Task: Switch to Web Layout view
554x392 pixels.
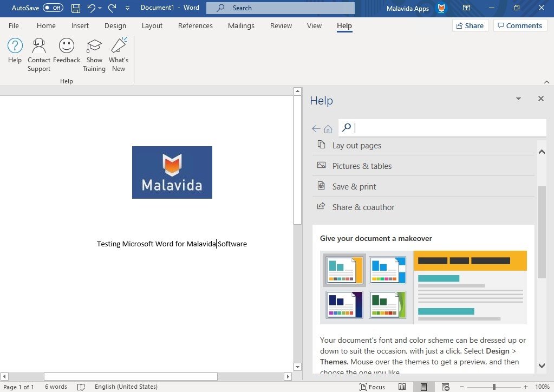Action: (x=446, y=387)
